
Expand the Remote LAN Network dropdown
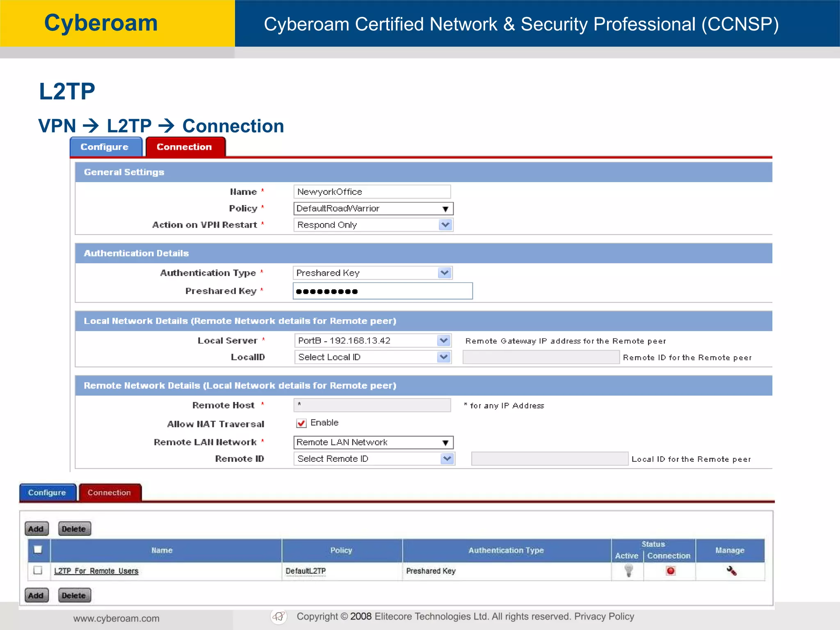374,442
